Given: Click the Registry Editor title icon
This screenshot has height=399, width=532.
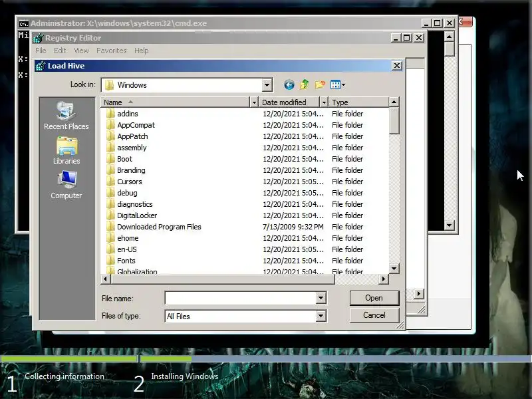Looking at the screenshot, I should point(38,38).
